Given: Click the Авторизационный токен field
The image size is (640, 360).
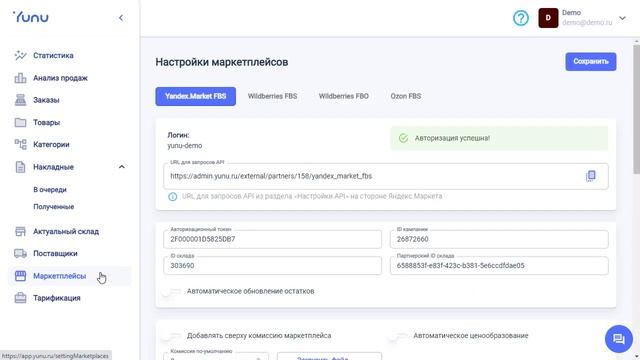Looking at the screenshot, I should pos(272,239).
